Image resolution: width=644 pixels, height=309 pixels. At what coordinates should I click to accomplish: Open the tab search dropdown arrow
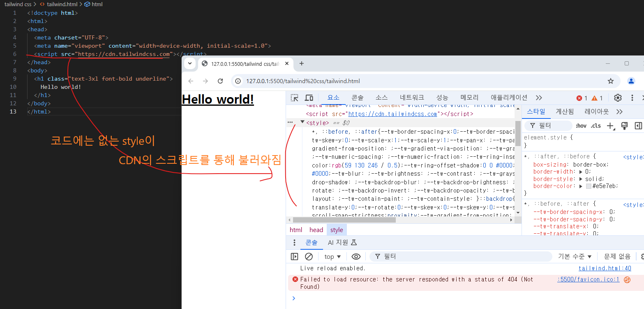click(189, 63)
